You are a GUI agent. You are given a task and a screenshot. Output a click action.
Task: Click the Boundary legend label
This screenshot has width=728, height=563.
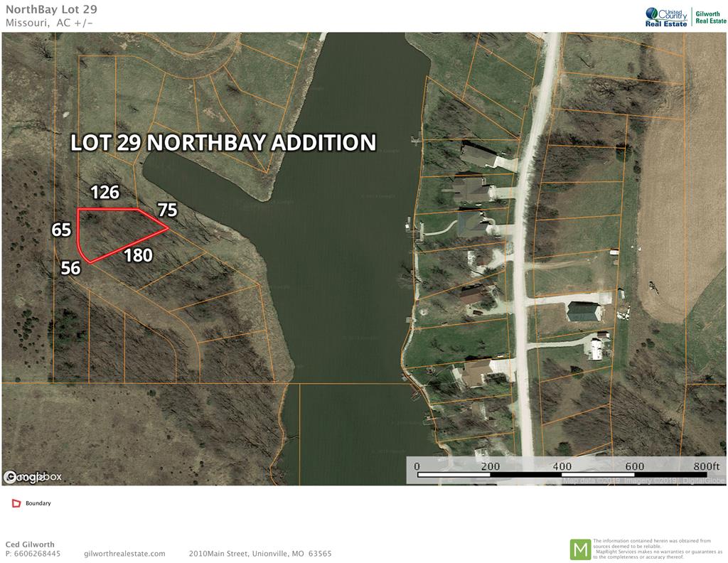(x=38, y=503)
